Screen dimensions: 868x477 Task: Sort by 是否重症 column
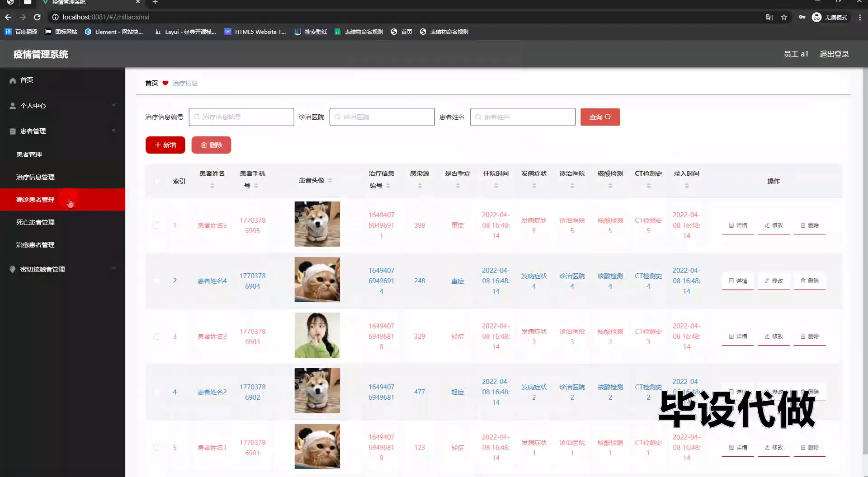click(458, 186)
